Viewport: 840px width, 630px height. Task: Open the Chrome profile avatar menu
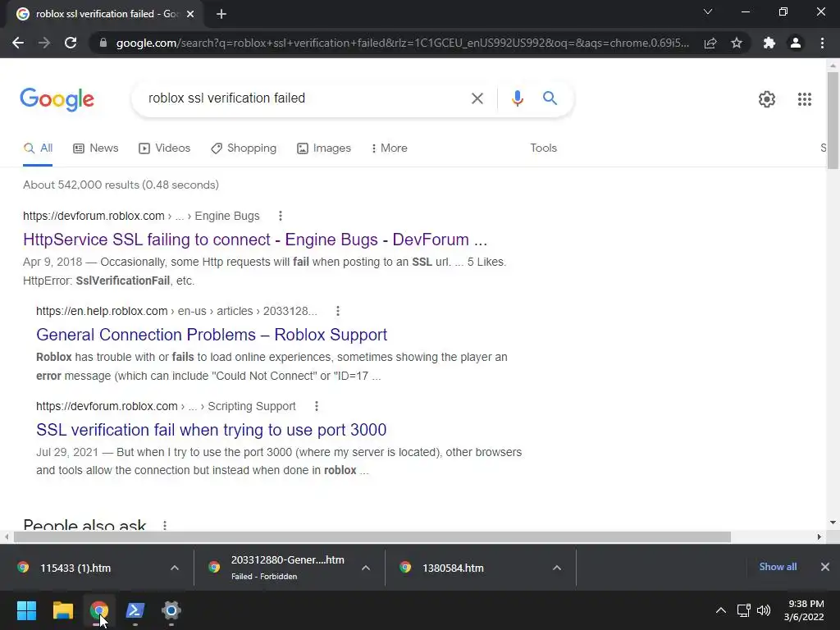[796, 43]
